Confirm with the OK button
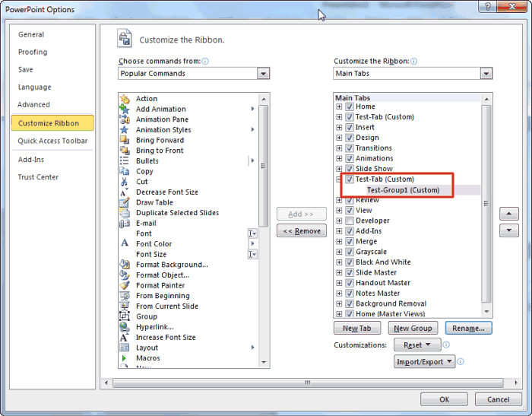Image resolution: width=532 pixels, height=416 pixels. pos(444,399)
